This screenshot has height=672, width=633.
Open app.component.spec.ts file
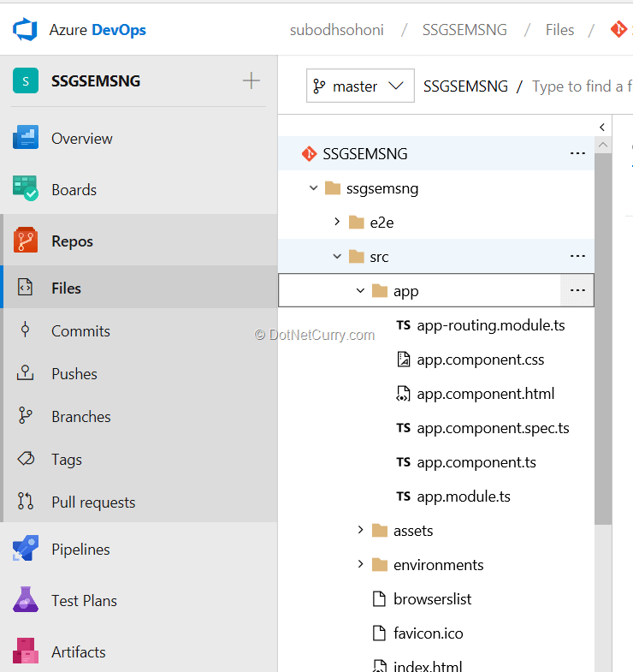point(493,428)
